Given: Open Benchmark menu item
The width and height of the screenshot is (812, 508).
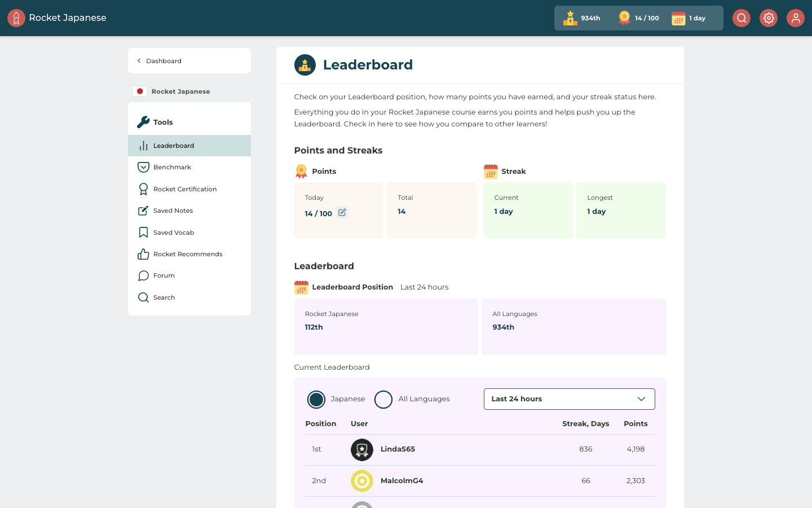Looking at the screenshot, I should (189, 167).
